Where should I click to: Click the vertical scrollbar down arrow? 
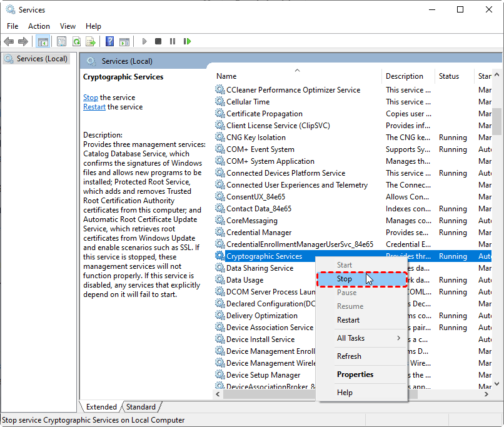(x=497, y=383)
